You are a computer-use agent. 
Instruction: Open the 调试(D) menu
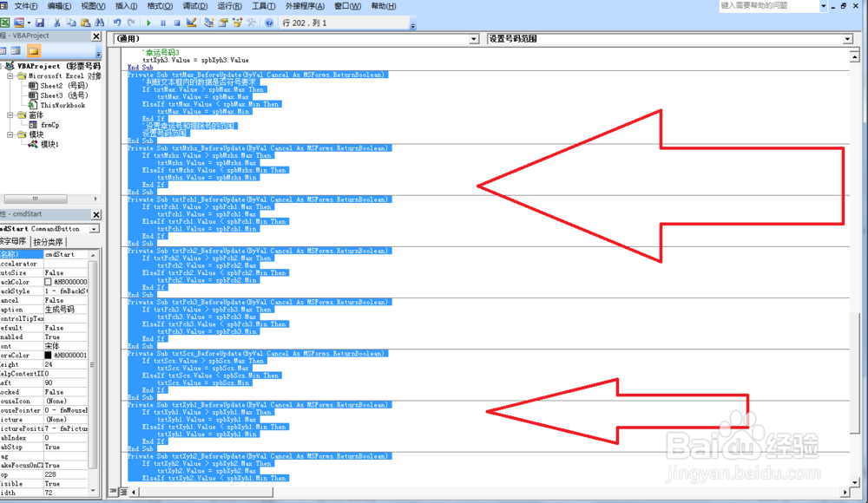coord(194,6)
